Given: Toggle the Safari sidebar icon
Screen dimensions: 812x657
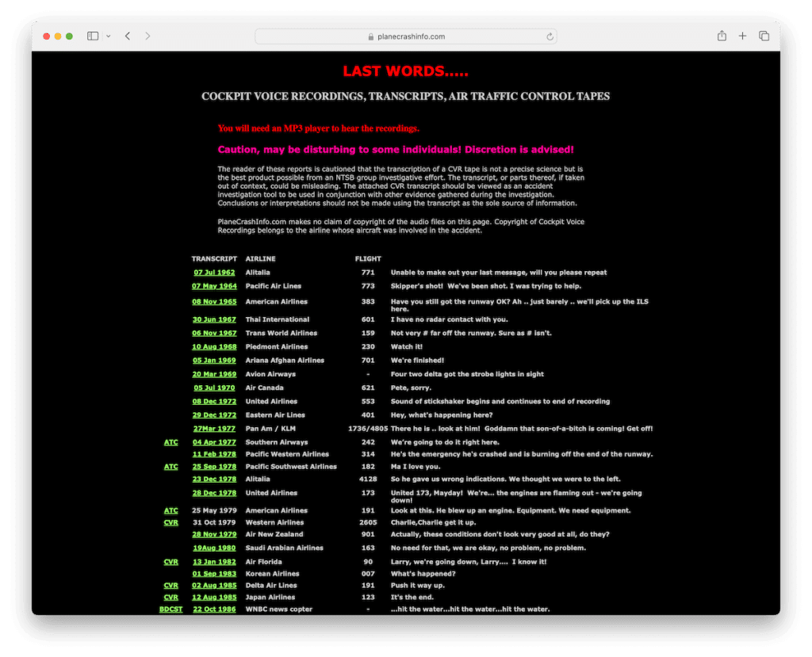Looking at the screenshot, I should tap(93, 36).
